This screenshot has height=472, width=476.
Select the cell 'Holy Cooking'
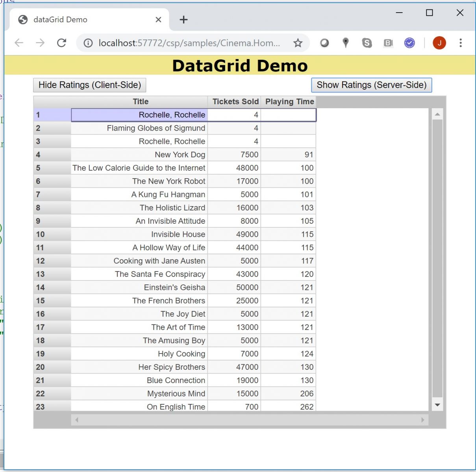click(139, 354)
